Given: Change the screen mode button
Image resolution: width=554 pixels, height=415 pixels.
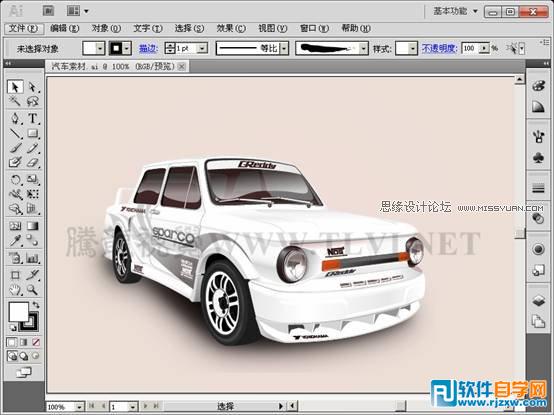Looking at the screenshot, I should (x=24, y=372).
